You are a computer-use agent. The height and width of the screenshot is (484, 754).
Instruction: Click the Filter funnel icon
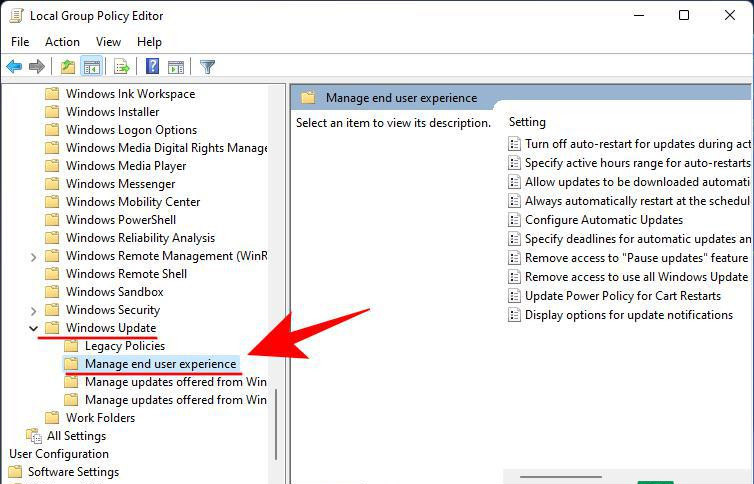click(x=207, y=67)
